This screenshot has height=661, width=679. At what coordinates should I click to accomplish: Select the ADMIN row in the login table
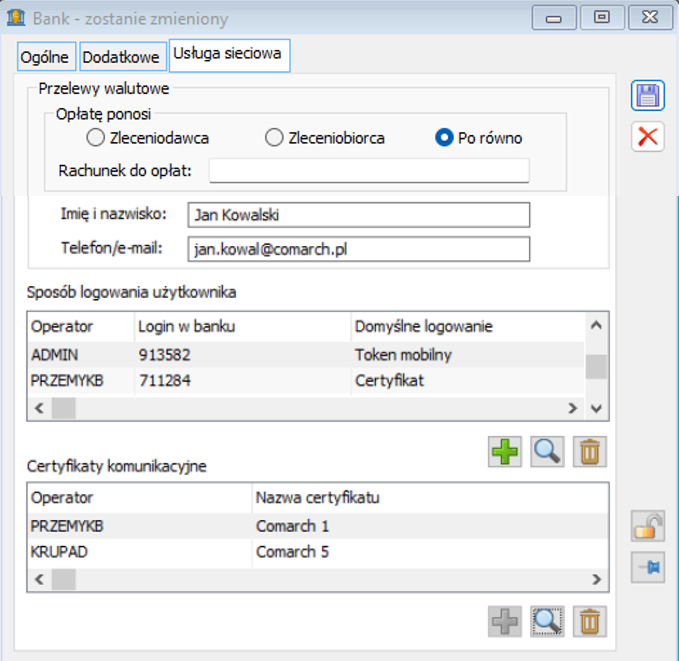click(306, 355)
